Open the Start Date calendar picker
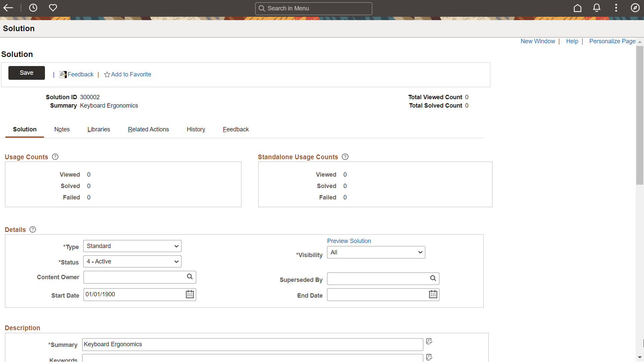This screenshot has height=362, width=644. tap(190, 294)
